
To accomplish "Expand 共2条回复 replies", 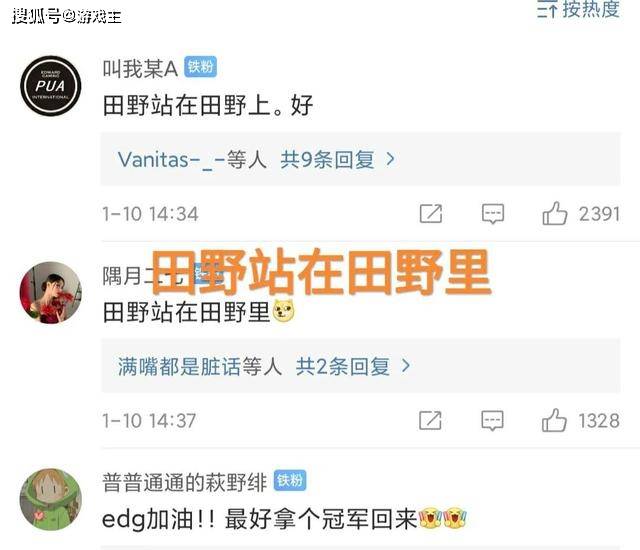I will [x=353, y=366].
